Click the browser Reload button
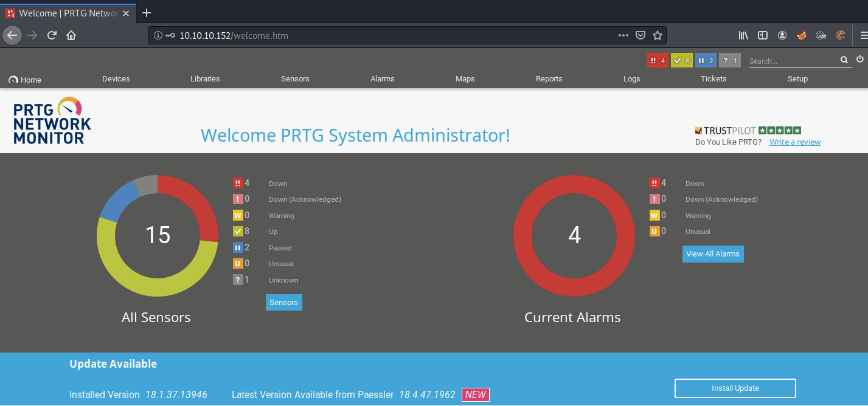The image size is (868, 406). (x=52, y=35)
